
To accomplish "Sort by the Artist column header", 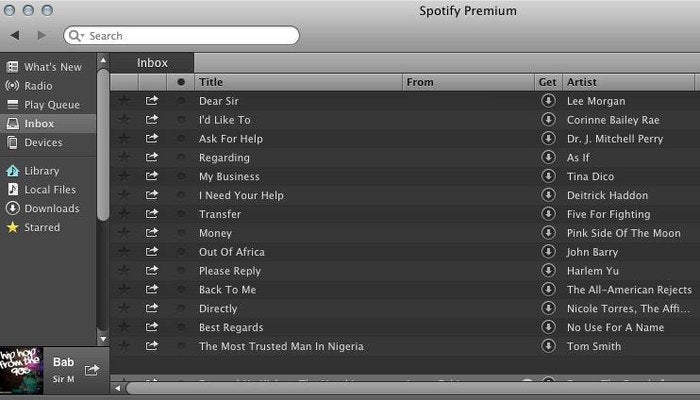I will pyautogui.click(x=628, y=82).
